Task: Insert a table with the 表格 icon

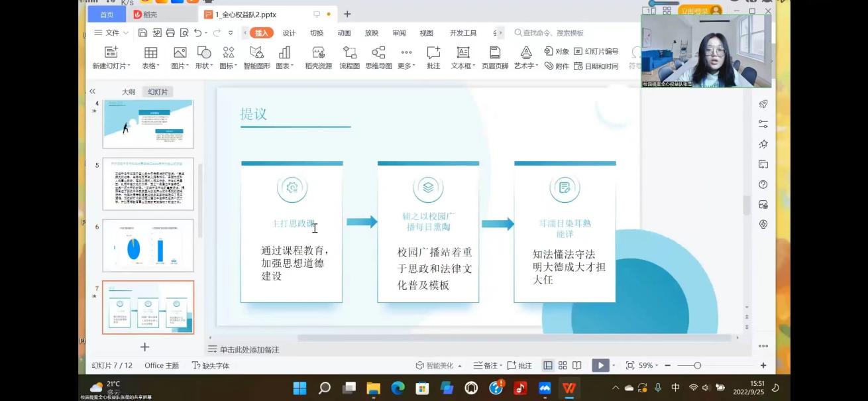Action: pyautogui.click(x=150, y=53)
